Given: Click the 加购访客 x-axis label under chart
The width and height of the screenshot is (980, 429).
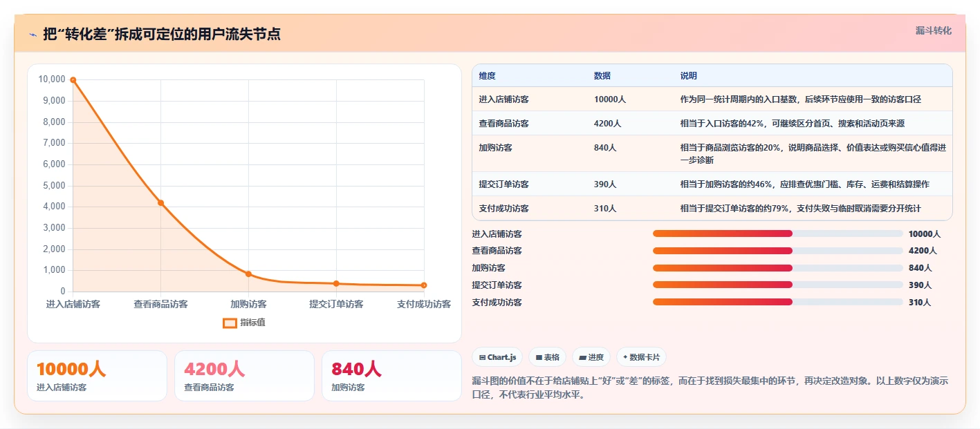Looking at the screenshot, I should pos(248,304).
